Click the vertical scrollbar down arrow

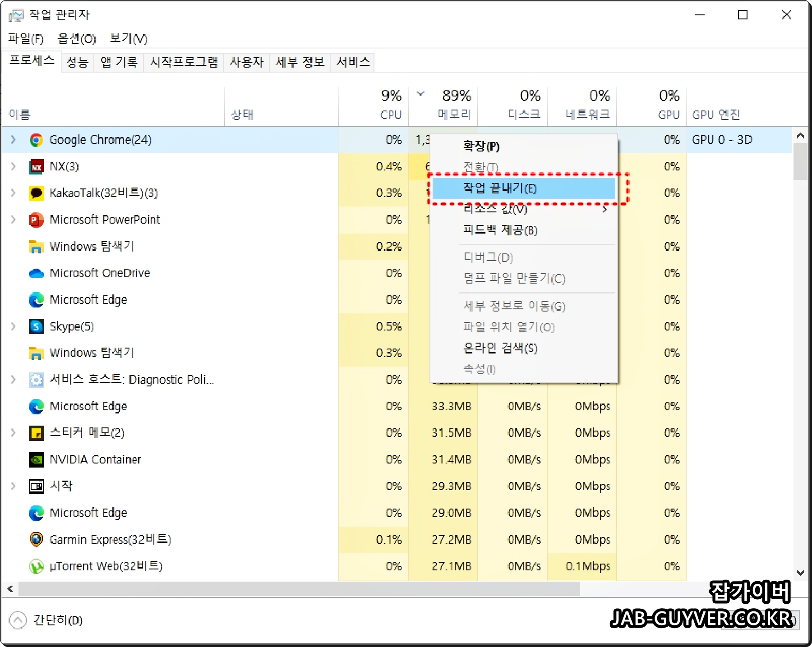(801, 573)
